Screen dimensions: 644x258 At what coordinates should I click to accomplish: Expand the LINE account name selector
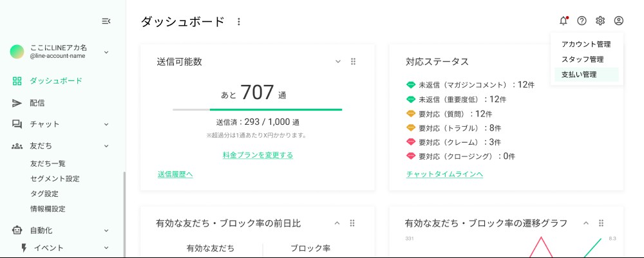106,52
